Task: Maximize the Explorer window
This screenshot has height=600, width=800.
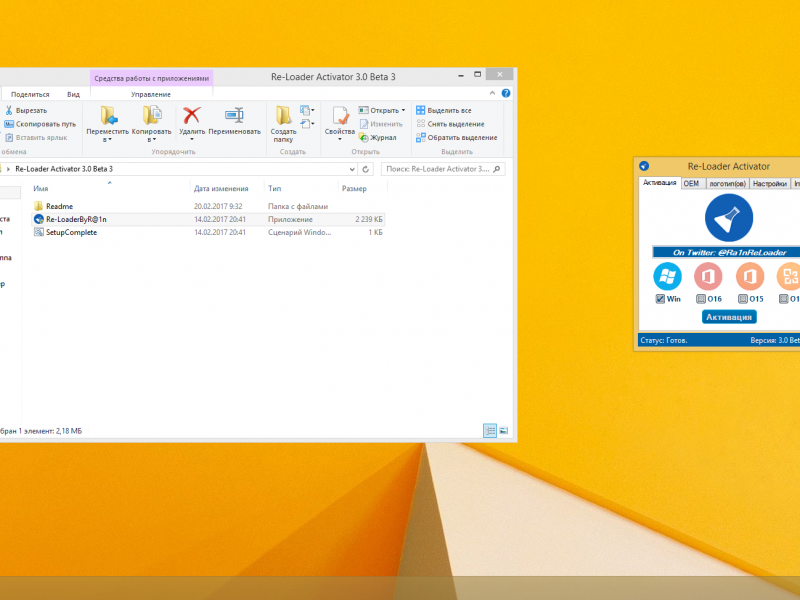Action: pos(478,74)
